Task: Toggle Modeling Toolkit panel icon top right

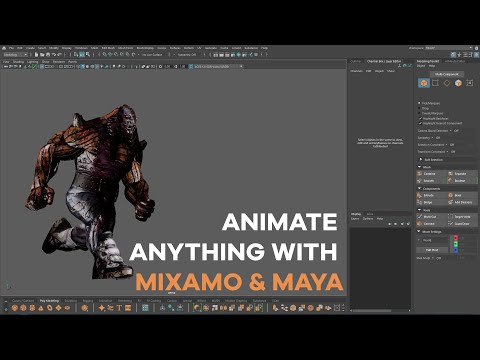Action: (453, 54)
